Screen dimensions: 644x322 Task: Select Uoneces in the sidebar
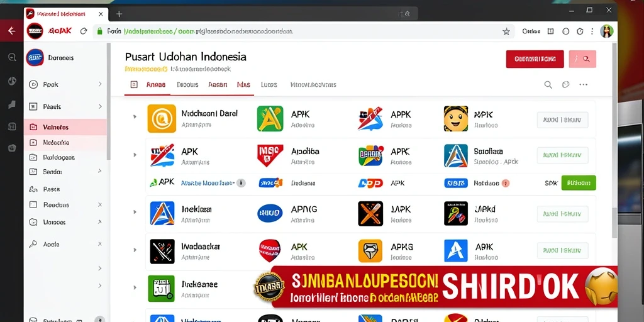pos(65,222)
